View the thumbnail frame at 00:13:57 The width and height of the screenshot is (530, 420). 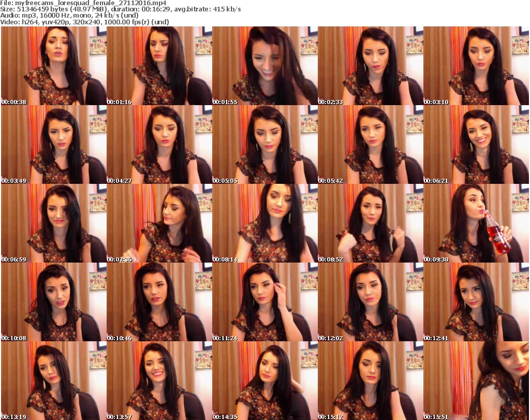[159, 381]
